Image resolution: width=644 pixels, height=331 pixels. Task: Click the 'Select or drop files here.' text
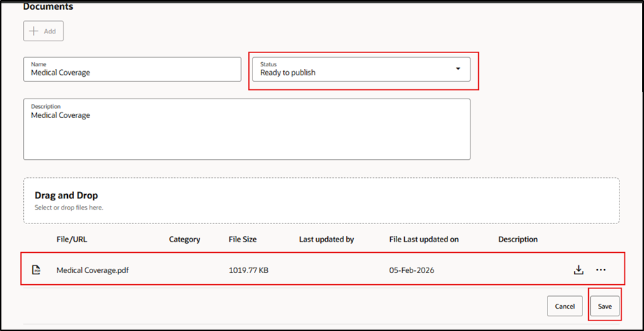[x=69, y=207]
